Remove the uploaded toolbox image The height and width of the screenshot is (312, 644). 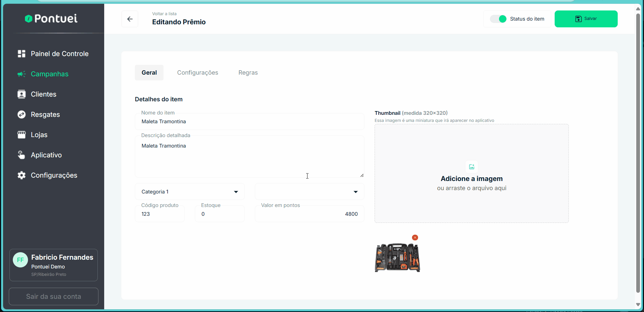tap(415, 238)
